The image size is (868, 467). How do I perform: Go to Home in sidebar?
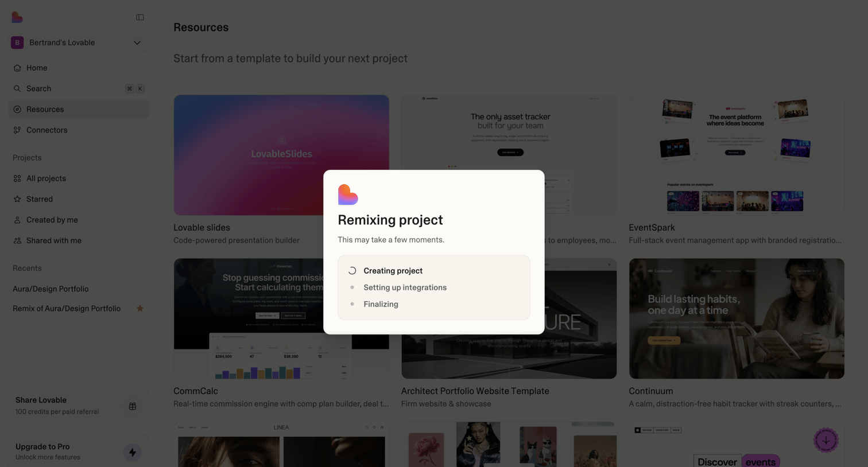tap(79, 68)
